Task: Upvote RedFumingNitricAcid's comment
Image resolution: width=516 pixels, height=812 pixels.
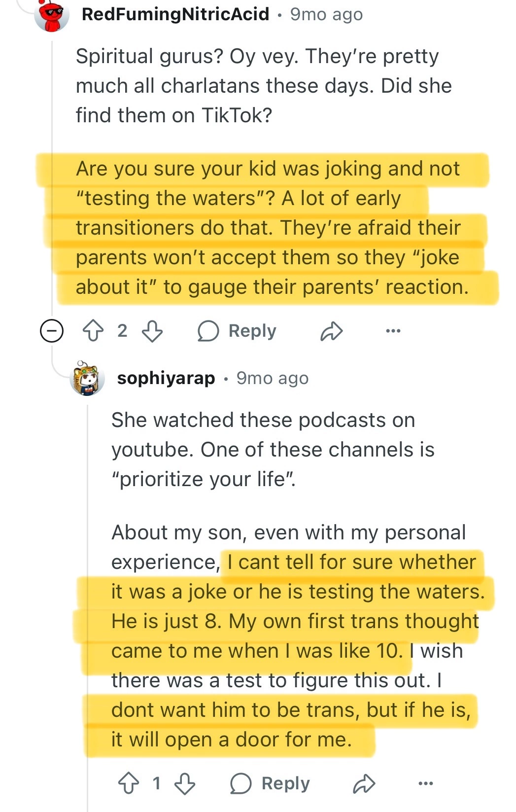Action: click(x=93, y=331)
